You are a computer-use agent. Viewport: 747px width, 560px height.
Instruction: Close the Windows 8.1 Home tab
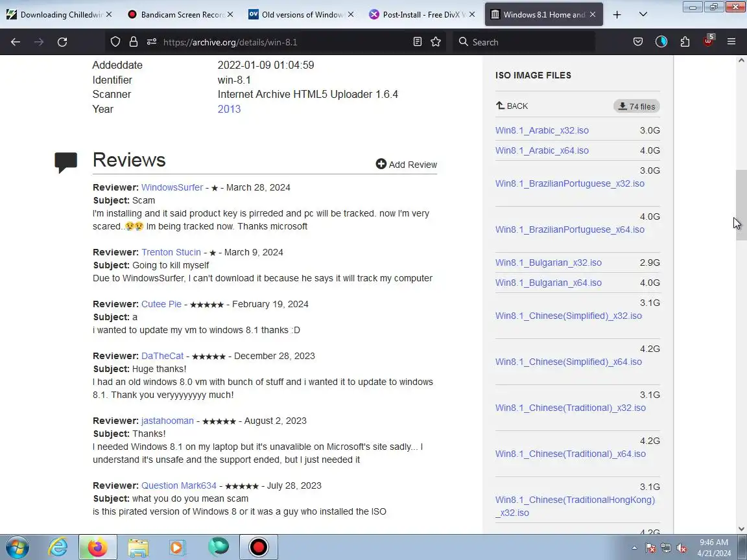coord(593,14)
